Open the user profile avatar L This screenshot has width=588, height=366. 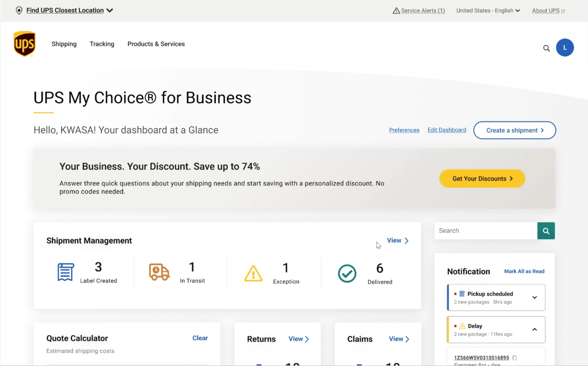tap(565, 47)
